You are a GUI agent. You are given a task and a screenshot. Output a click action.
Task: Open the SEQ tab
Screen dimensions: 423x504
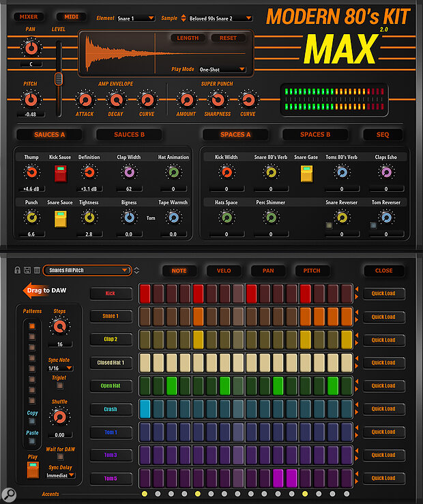pyautogui.click(x=383, y=135)
